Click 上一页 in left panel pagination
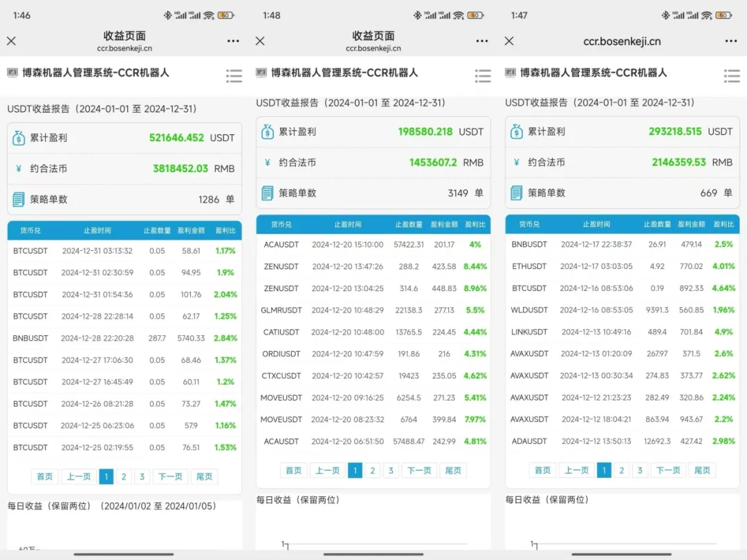This screenshot has width=747, height=560. click(79, 476)
